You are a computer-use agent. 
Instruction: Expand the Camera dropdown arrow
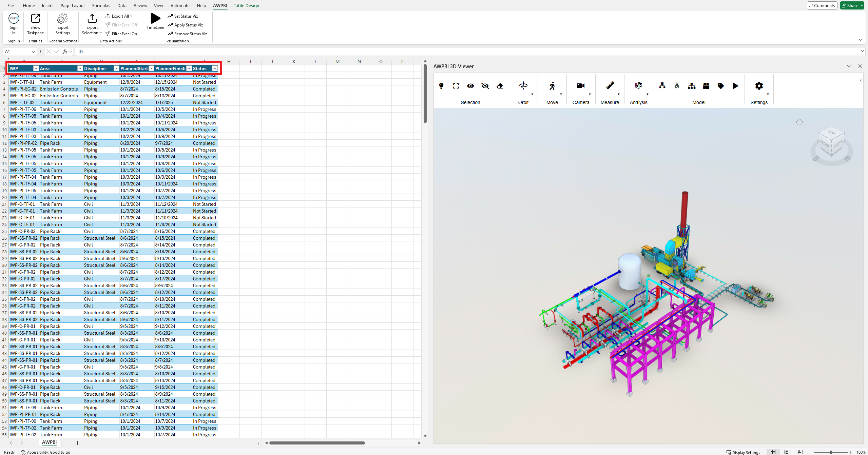pyautogui.click(x=590, y=94)
